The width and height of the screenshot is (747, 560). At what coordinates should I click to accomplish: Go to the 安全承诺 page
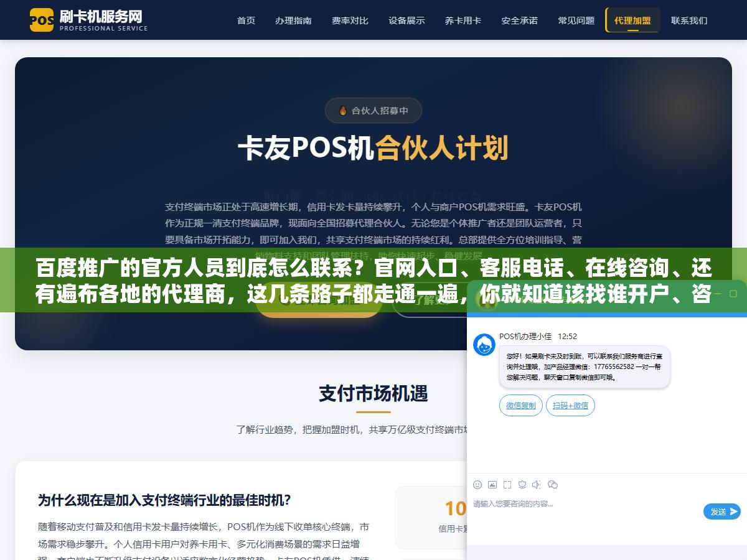(x=520, y=21)
